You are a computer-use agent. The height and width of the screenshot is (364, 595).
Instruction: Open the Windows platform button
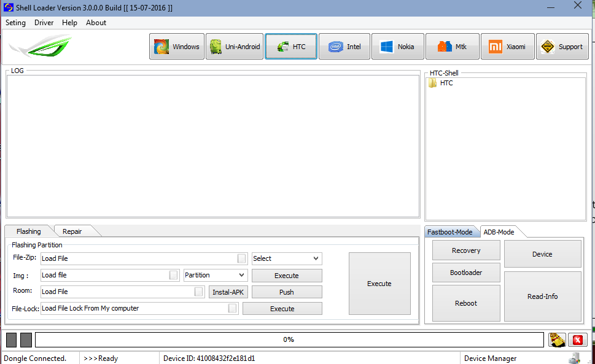pos(177,46)
